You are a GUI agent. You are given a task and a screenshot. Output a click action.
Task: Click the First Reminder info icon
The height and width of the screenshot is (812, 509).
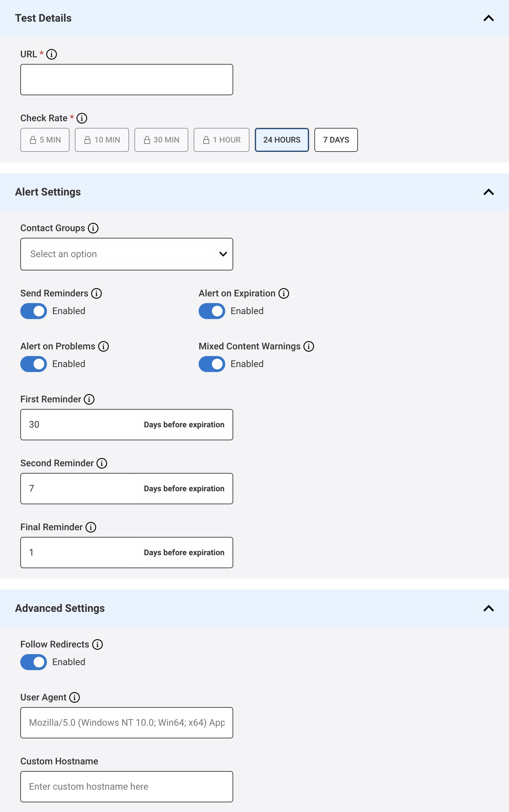pyautogui.click(x=89, y=399)
